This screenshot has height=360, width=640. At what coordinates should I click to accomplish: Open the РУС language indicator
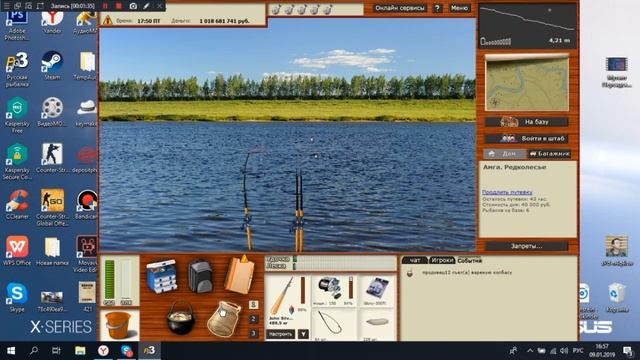coord(578,351)
